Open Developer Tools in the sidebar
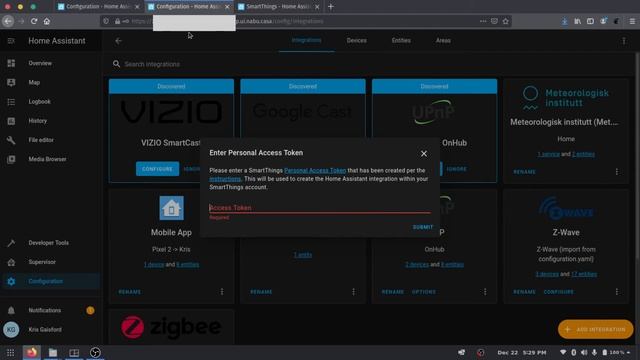Screen dimensions: 640x360 click(x=50, y=243)
